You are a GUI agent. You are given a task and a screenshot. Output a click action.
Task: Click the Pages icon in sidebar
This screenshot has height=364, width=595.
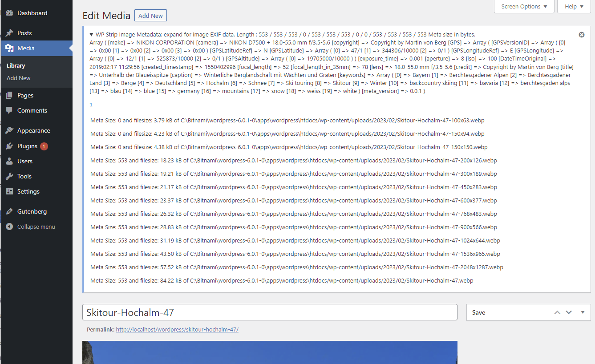tap(9, 95)
